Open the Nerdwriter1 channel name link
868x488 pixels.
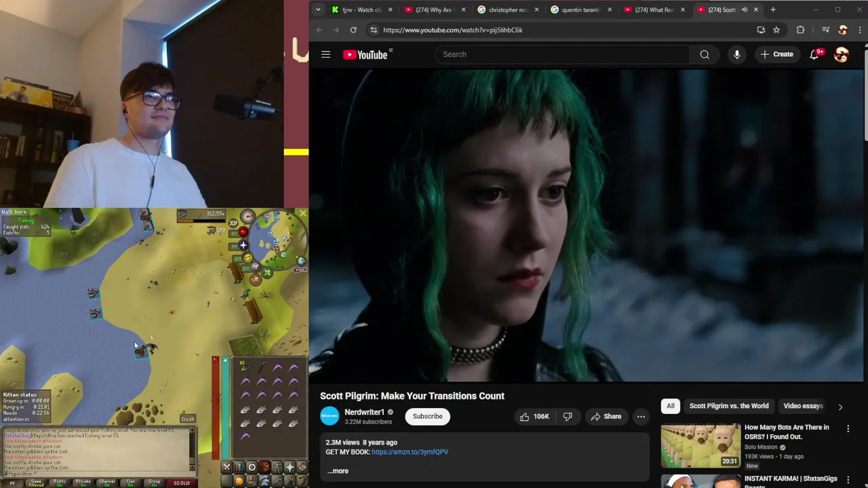coord(364,412)
